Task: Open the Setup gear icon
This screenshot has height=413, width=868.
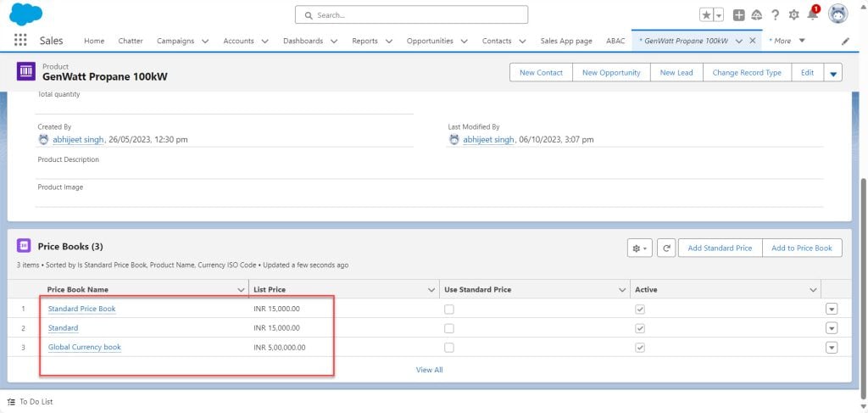Action: tap(793, 15)
